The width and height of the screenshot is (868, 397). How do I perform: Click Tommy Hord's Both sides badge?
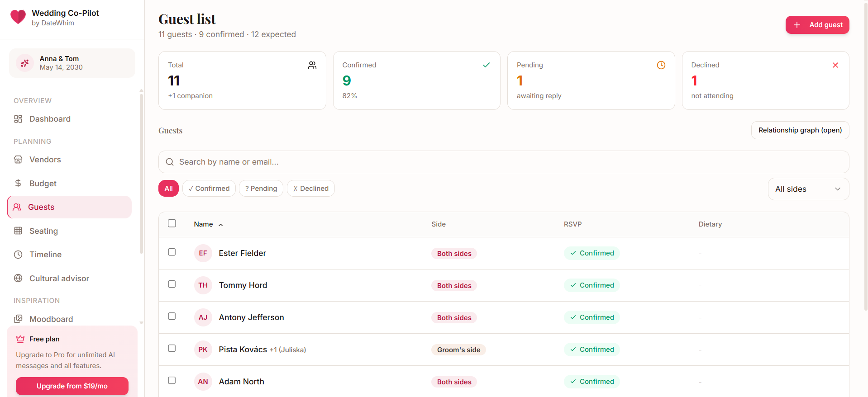pos(454,285)
